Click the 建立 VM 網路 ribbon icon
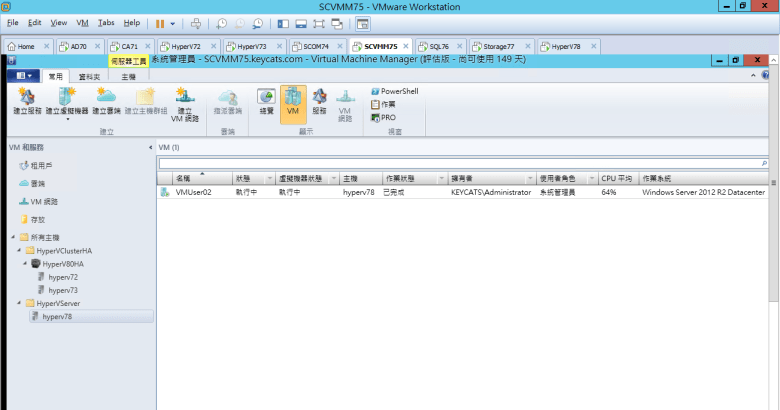This screenshot has height=410, width=780. coord(184,102)
